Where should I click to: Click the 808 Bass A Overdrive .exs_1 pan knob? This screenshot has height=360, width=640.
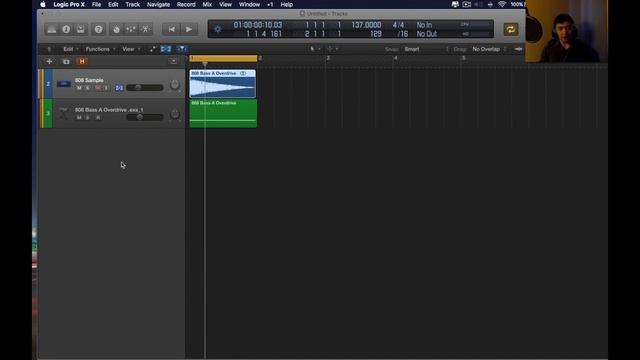(x=175, y=114)
